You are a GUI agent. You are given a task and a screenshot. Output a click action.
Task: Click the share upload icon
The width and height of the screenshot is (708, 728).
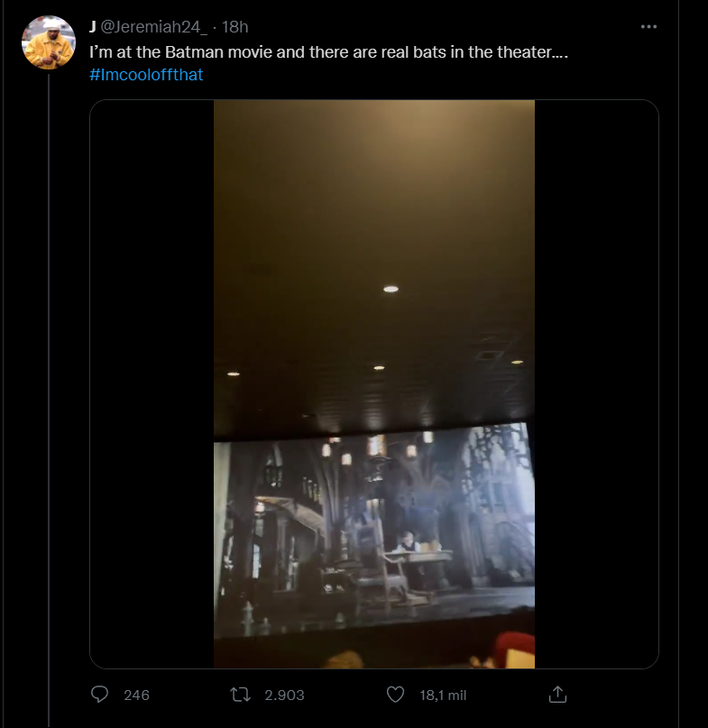(x=557, y=695)
